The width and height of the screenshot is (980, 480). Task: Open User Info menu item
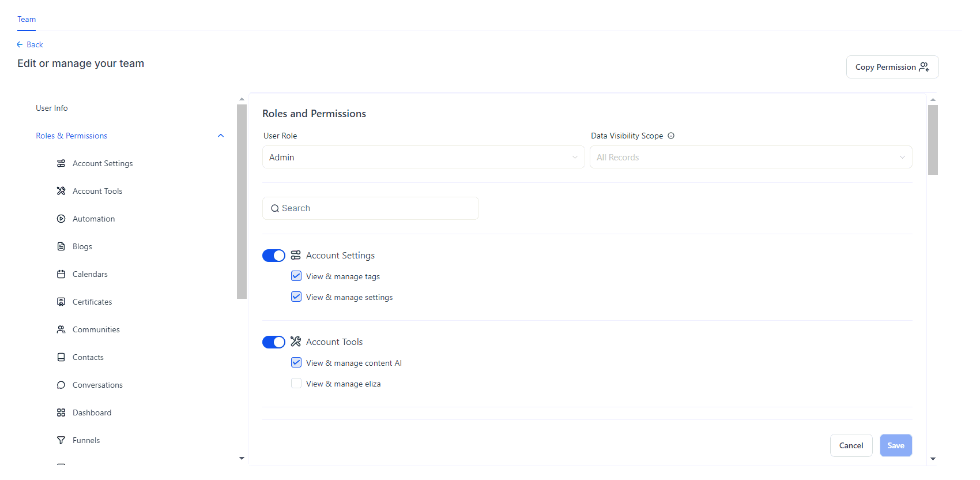coord(52,108)
